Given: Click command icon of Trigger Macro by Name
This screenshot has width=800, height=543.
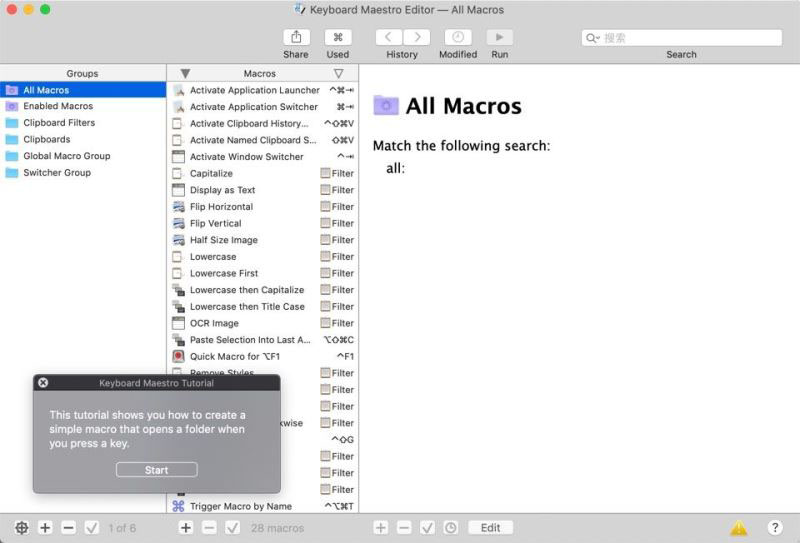Looking at the screenshot, I should (x=178, y=506).
